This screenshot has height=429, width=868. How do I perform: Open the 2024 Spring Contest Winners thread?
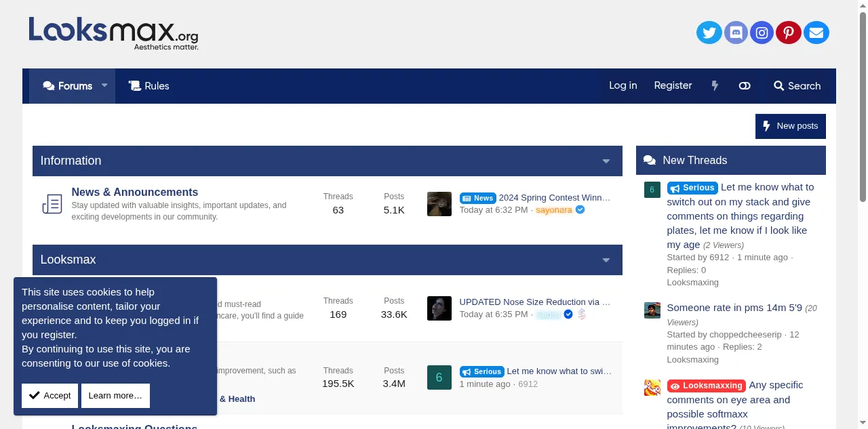[x=555, y=198]
